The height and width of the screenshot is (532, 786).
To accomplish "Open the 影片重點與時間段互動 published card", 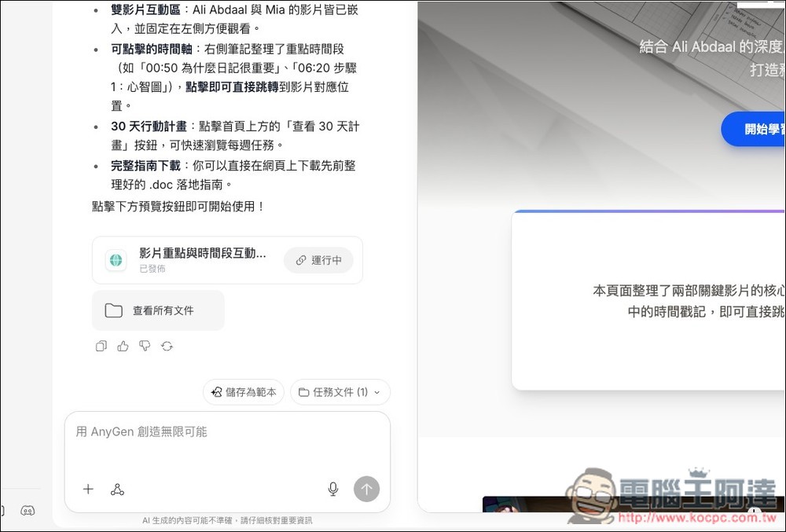I will tap(227, 260).
